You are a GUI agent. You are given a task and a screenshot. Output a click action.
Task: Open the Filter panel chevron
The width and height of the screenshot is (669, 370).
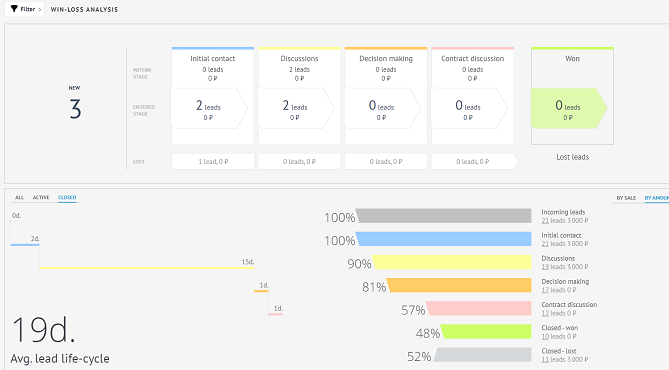tap(40, 9)
